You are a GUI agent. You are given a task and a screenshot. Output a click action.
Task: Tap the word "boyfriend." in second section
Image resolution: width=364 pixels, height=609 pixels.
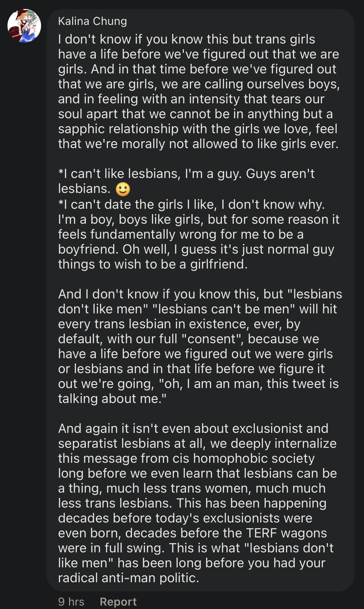[88, 249]
